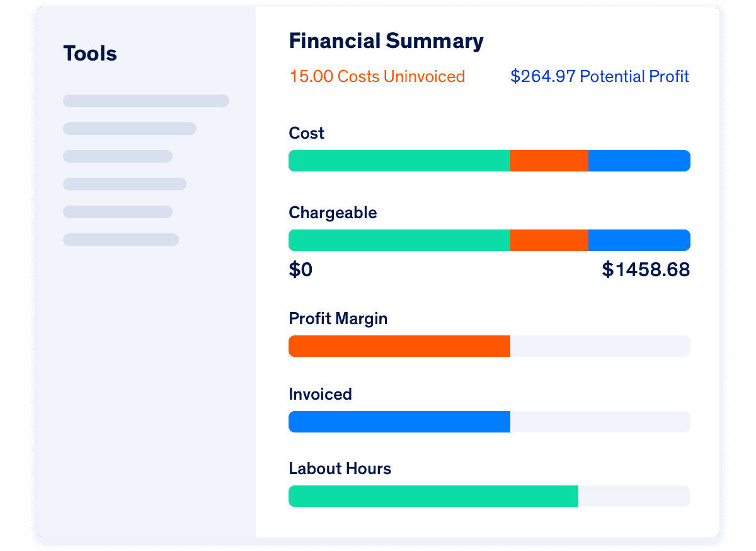The height and width of the screenshot is (551, 756).
Task: Select the longest placeholder item under Tools
Action: tap(146, 101)
